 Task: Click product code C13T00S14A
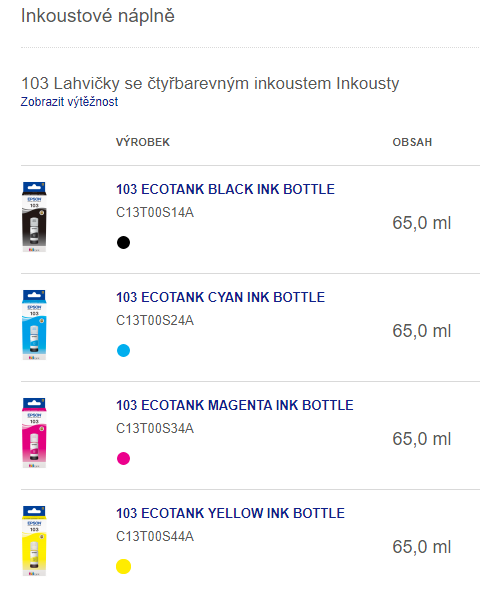[x=155, y=212]
